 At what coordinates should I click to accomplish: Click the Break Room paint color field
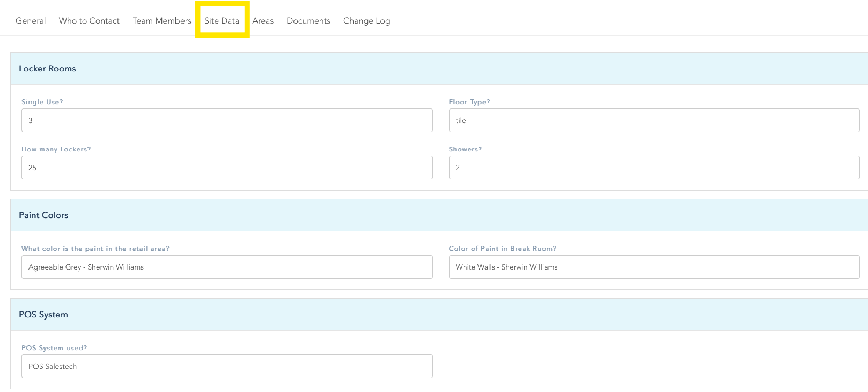coord(654,267)
